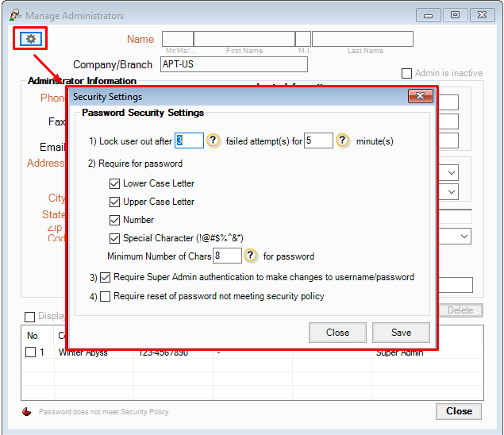Click the gear security settings icon
Screen dimensions: 504x435
pos(31,38)
